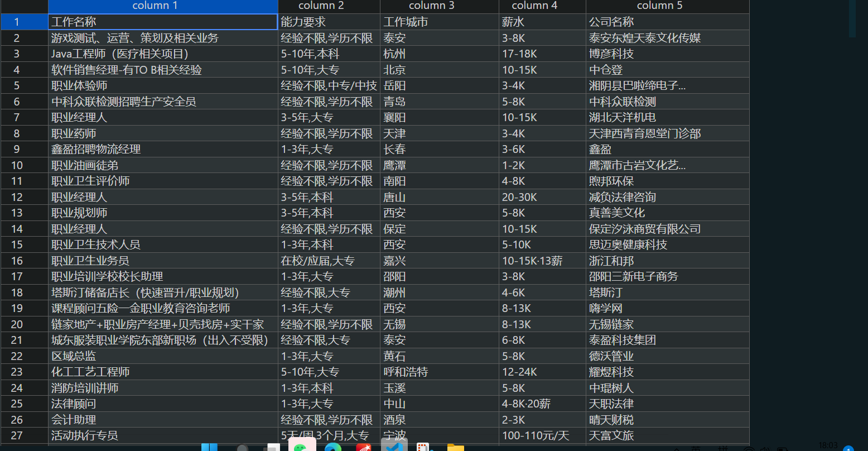Image resolution: width=868 pixels, height=451 pixels.
Task: Click '职业培训学校校长助理' cell
Action: (163, 276)
